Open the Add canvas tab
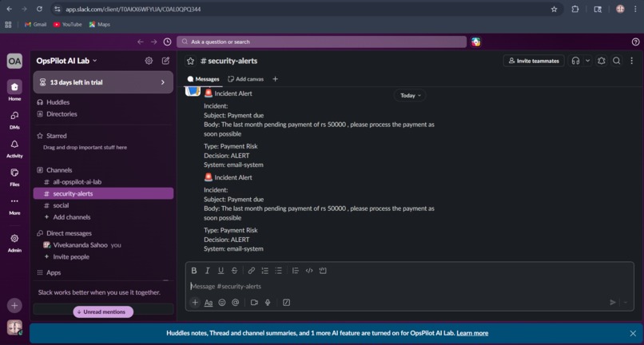The width and height of the screenshot is (644, 345). pyautogui.click(x=246, y=79)
